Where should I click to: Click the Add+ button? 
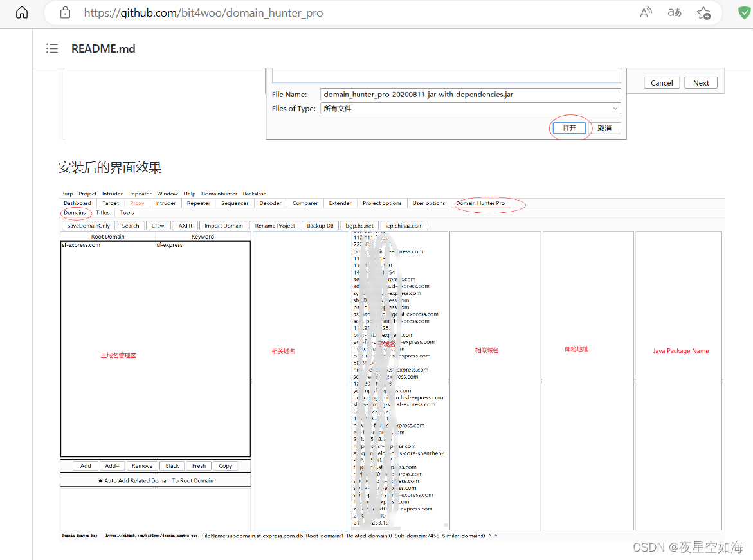113,466
